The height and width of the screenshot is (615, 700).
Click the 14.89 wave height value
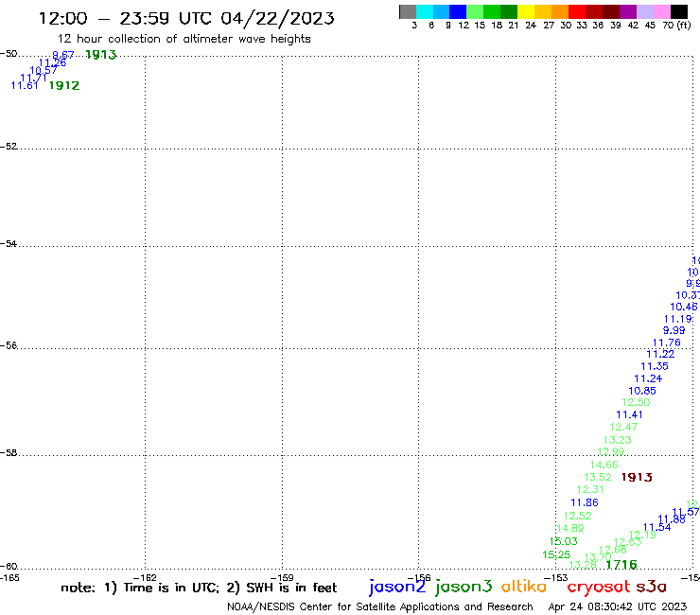[570, 528]
